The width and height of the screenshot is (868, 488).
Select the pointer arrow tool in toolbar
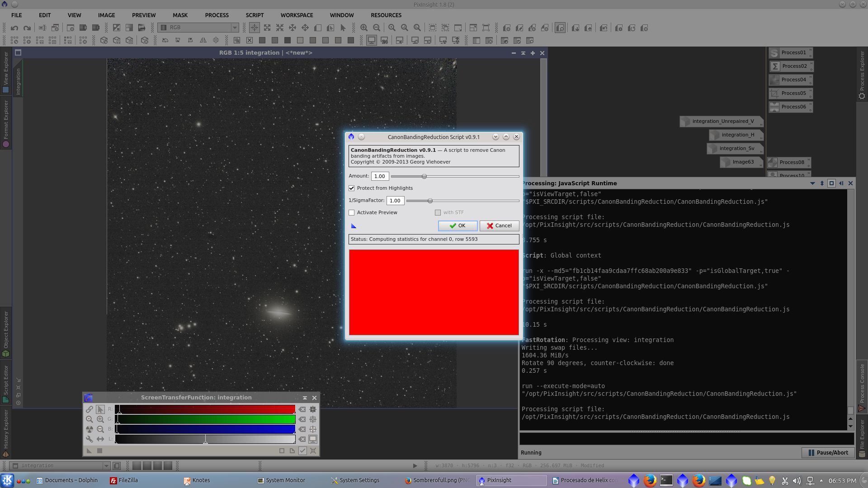343,28
